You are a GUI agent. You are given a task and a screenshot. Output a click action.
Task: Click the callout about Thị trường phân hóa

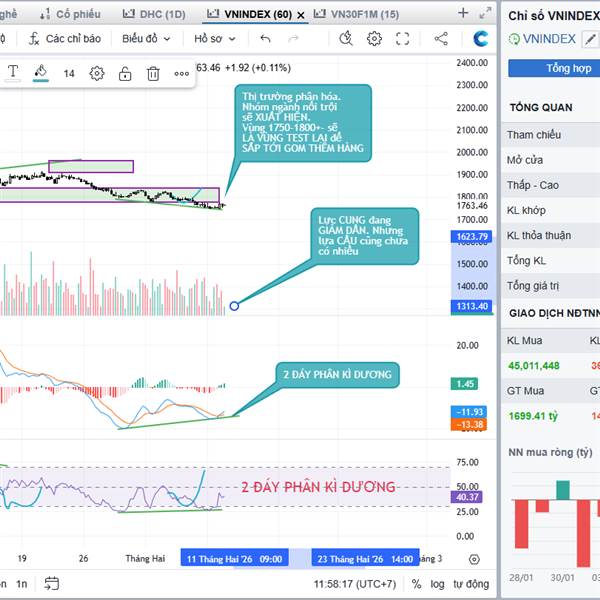coord(303,123)
